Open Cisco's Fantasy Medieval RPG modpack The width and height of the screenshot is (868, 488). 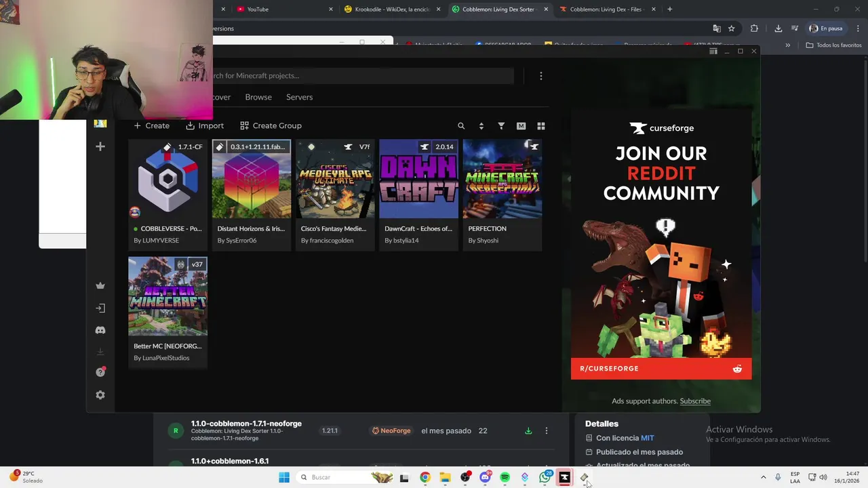tap(335, 195)
